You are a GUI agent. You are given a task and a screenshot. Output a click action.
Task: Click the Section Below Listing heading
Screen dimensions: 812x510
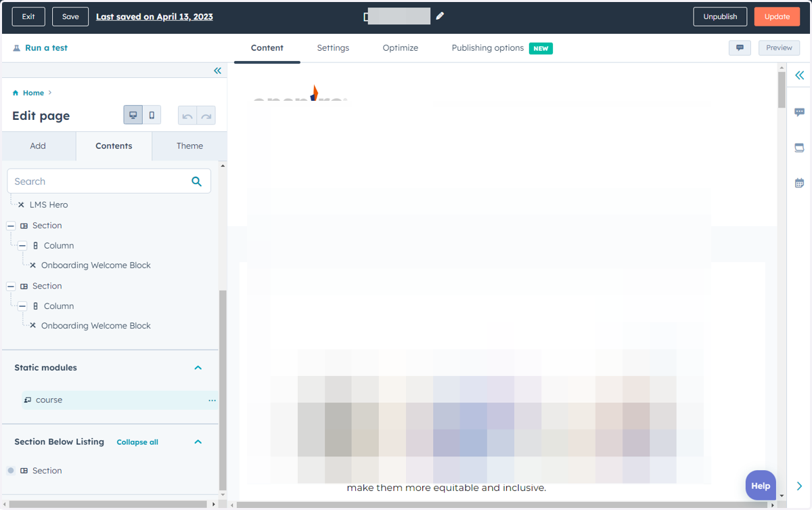click(x=59, y=442)
